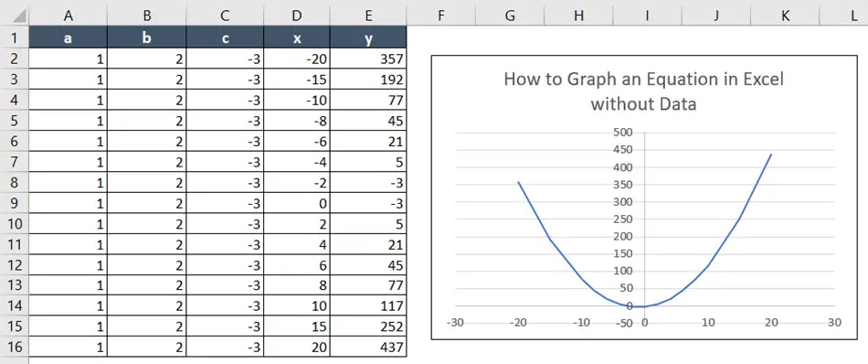Select x cell containing -20
868x364 pixels.
tap(297, 59)
